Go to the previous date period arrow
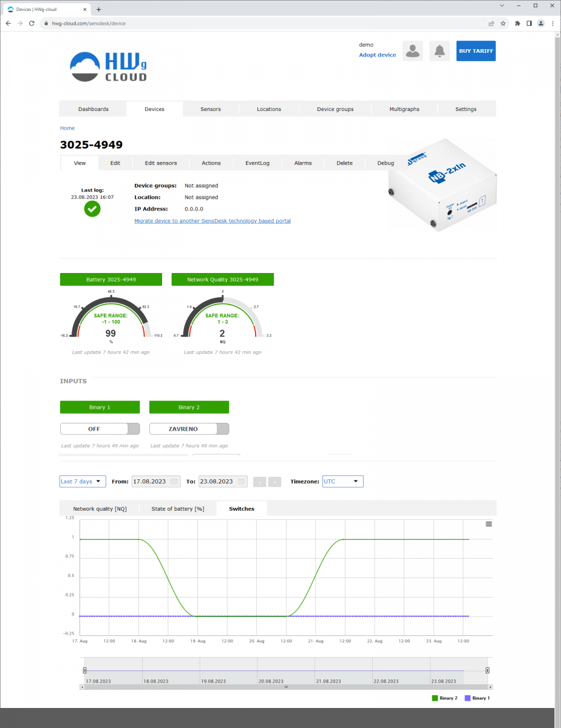The width and height of the screenshot is (561, 728). click(x=259, y=482)
